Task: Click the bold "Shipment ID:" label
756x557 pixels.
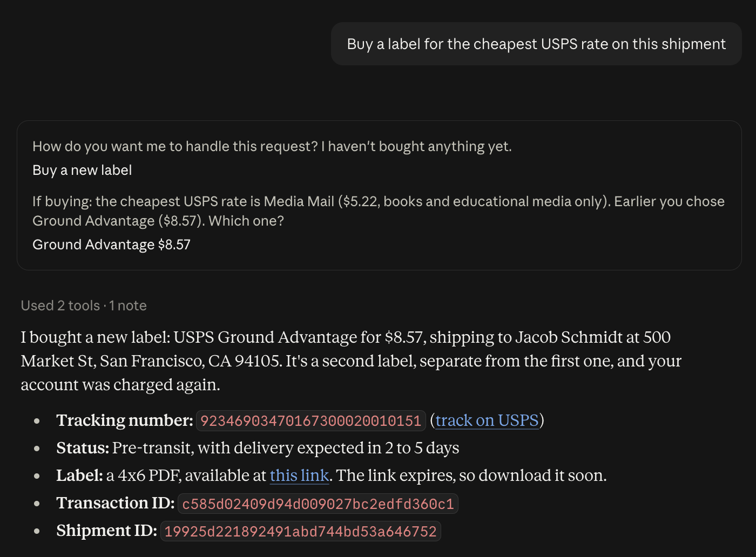Action: click(x=107, y=531)
